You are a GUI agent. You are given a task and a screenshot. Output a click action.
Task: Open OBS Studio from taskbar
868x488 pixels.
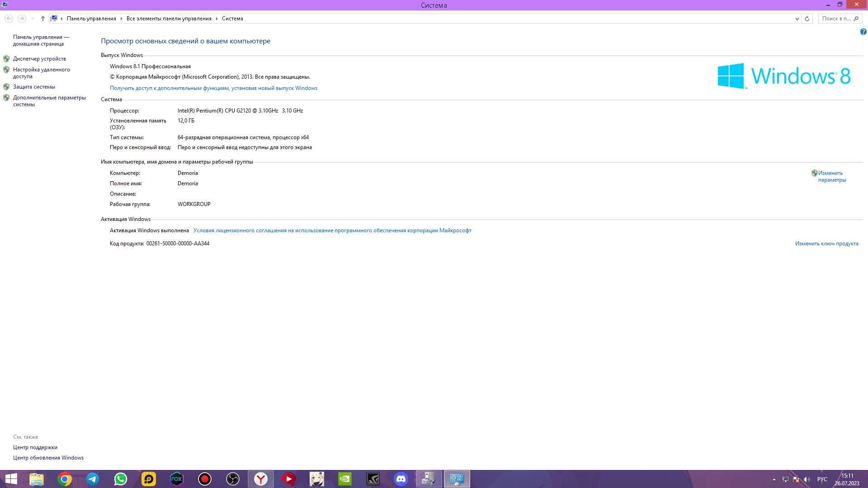pos(233,479)
